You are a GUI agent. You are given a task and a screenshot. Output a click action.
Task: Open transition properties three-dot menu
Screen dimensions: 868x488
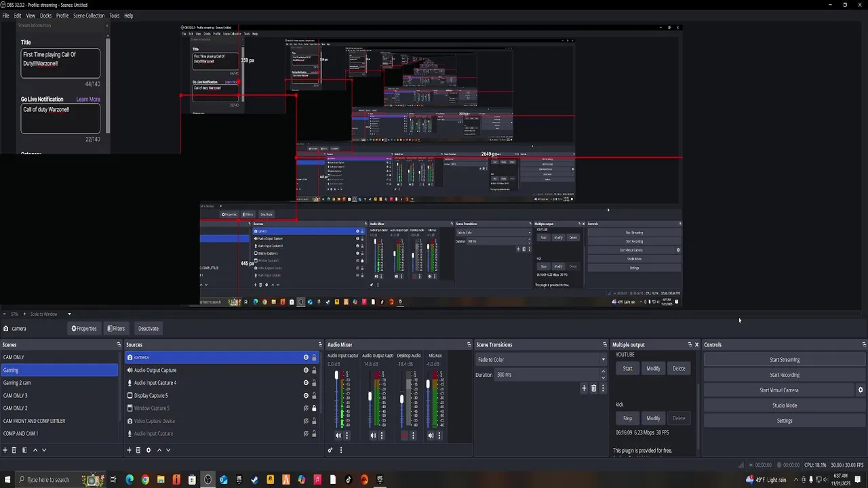602,388
